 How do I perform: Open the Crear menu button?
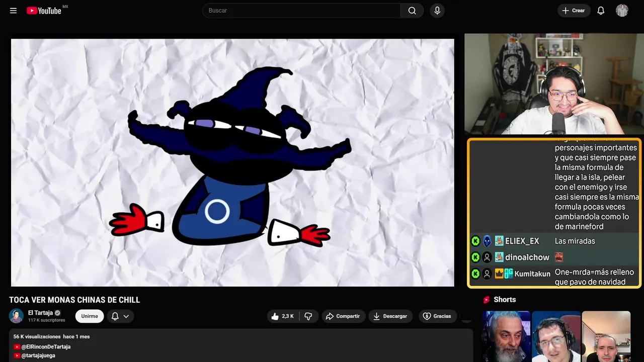click(574, 11)
